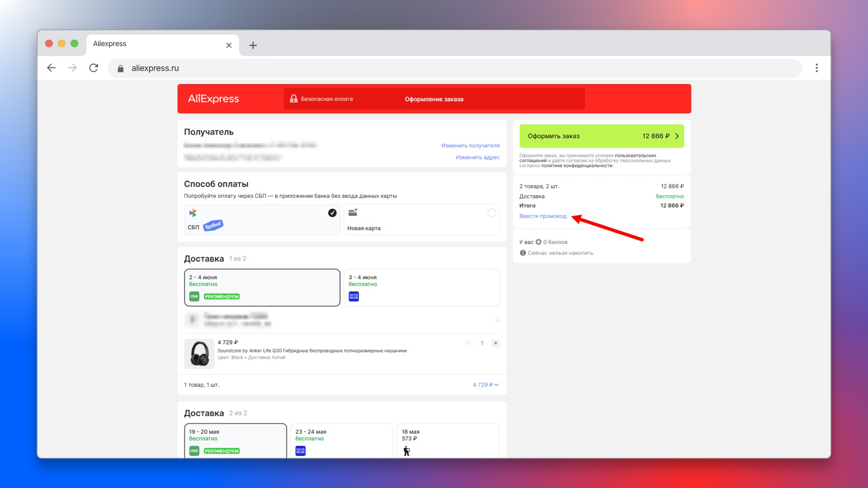Image resolution: width=868 pixels, height=488 pixels.
Task: Expand the blurred pickup point row arrow
Action: pos(497,320)
